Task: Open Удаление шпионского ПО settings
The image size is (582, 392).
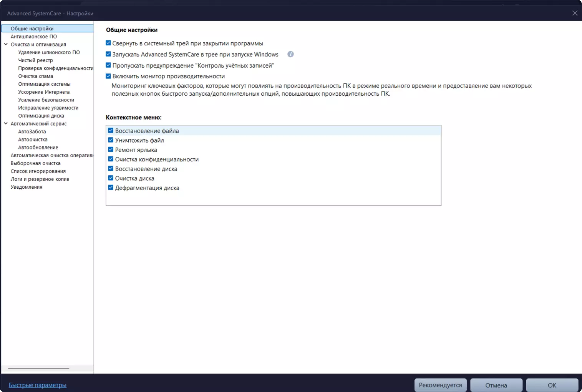Action: click(x=49, y=52)
